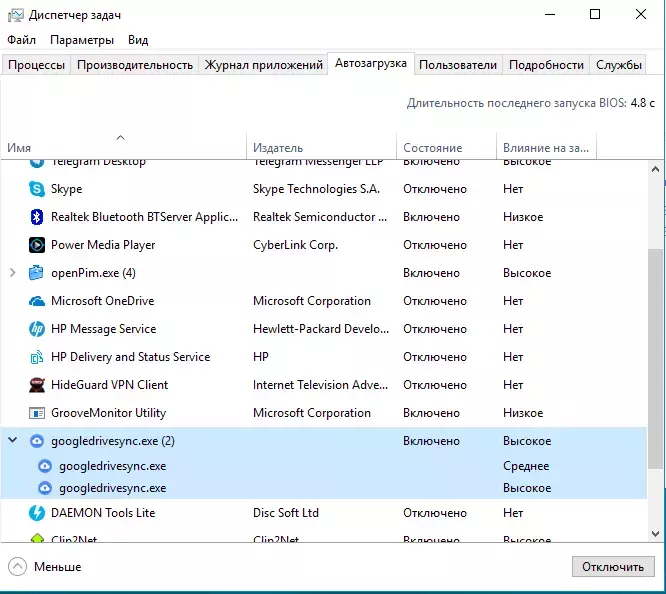Select the DAEMON Tools Lite entry

click(x=103, y=513)
